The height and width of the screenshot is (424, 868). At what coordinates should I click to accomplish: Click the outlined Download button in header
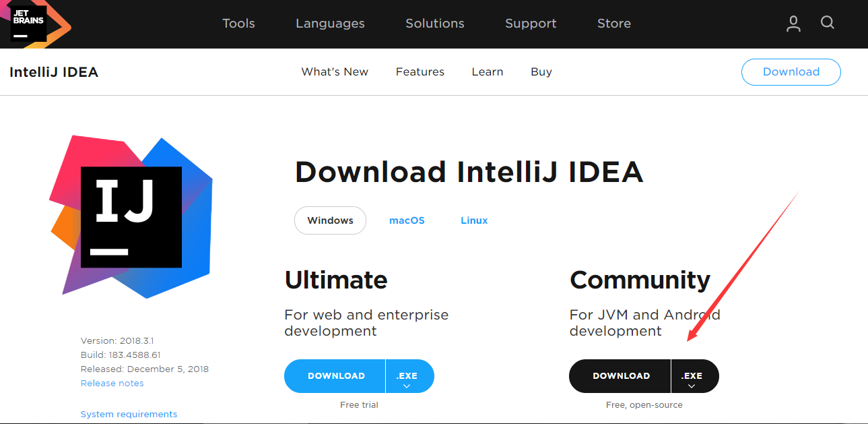[791, 72]
